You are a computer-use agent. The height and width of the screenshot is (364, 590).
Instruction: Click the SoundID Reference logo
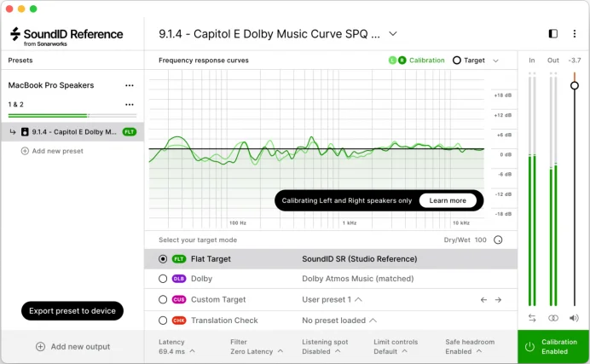click(67, 36)
